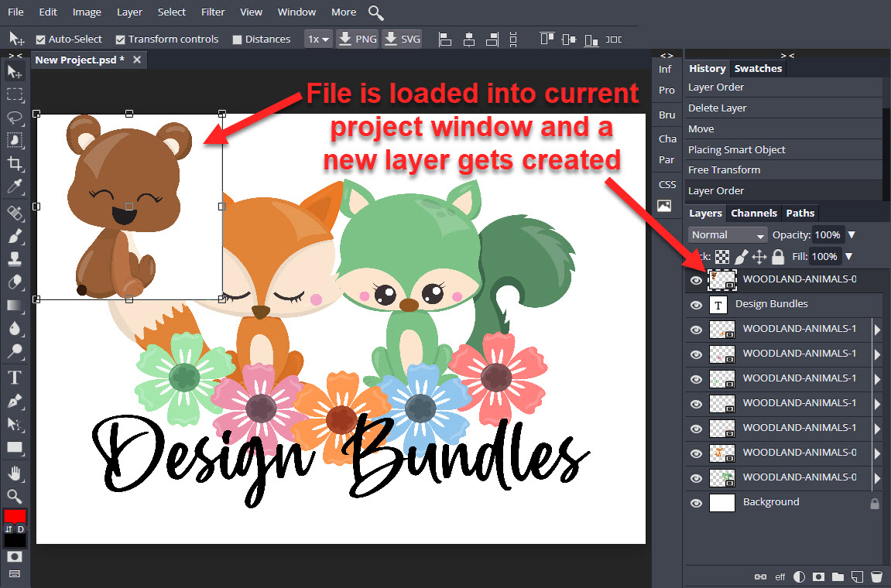Image resolution: width=891 pixels, height=588 pixels.
Task: Select the Brush tool
Action: click(15, 236)
